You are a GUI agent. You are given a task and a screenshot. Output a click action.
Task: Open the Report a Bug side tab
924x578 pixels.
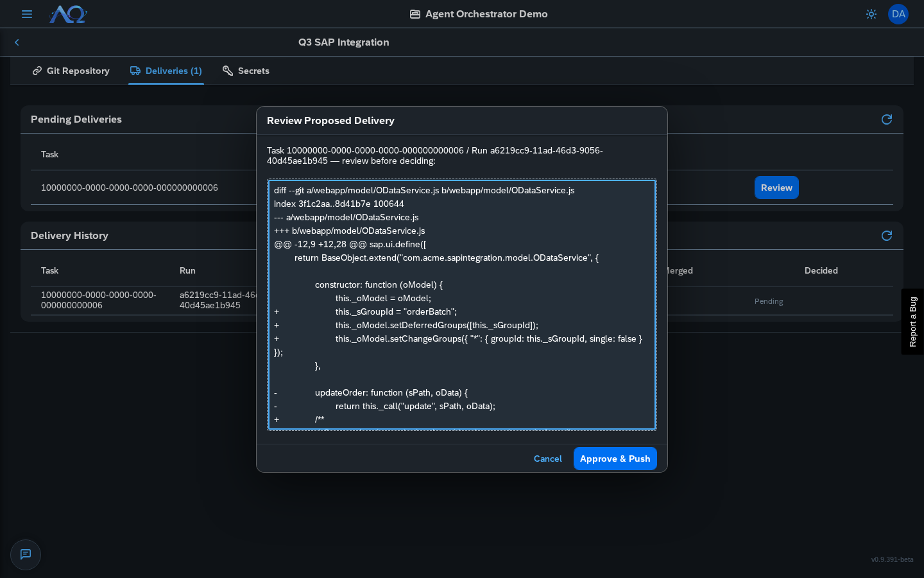coord(912,322)
